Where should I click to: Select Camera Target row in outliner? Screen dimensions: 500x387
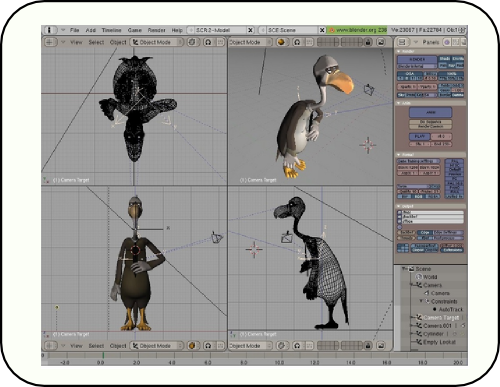[441, 317]
